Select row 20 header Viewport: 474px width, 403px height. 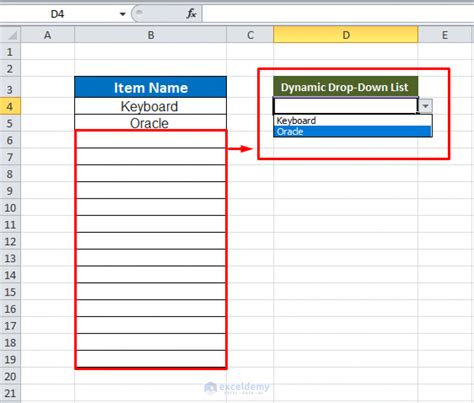pyautogui.click(x=10, y=376)
